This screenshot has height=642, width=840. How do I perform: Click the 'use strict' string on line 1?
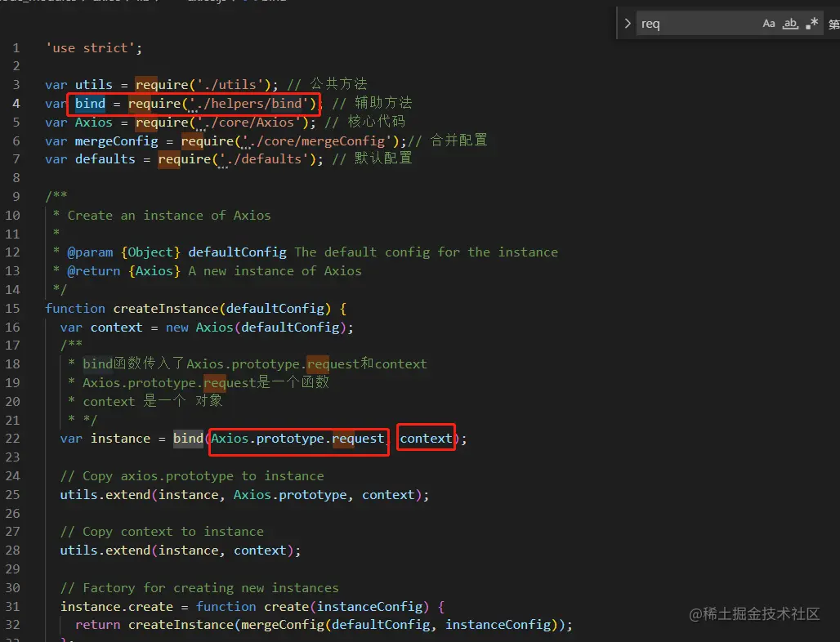[89, 48]
